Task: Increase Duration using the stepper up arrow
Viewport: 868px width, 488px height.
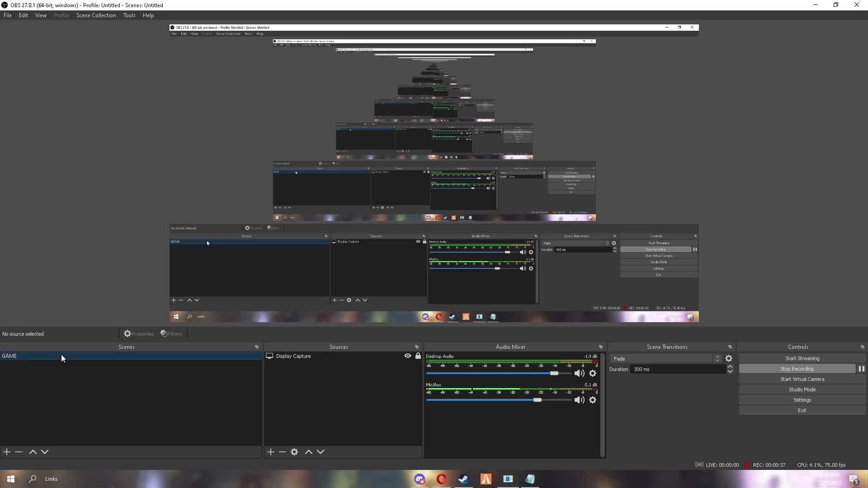Action: tap(730, 366)
